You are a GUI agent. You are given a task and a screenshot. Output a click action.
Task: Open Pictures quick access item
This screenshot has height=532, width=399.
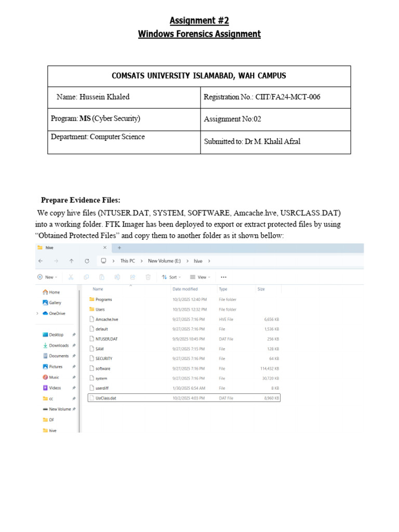(x=52, y=367)
